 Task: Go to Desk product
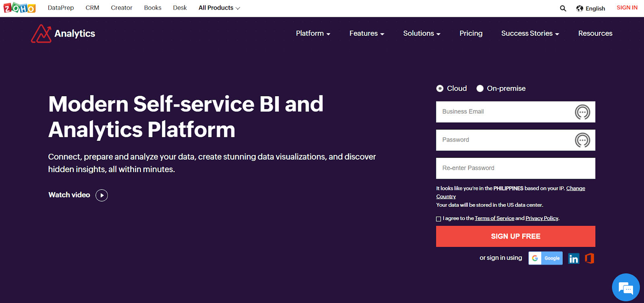click(x=180, y=8)
